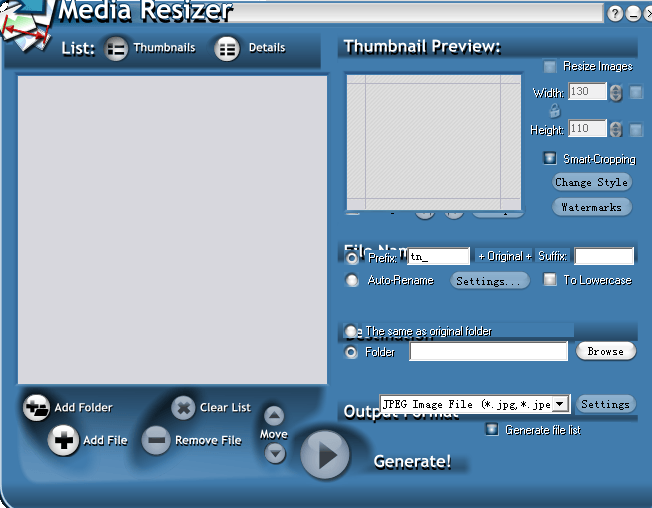Click the Media Resizer logo icon
The image size is (652, 508).
(25, 26)
